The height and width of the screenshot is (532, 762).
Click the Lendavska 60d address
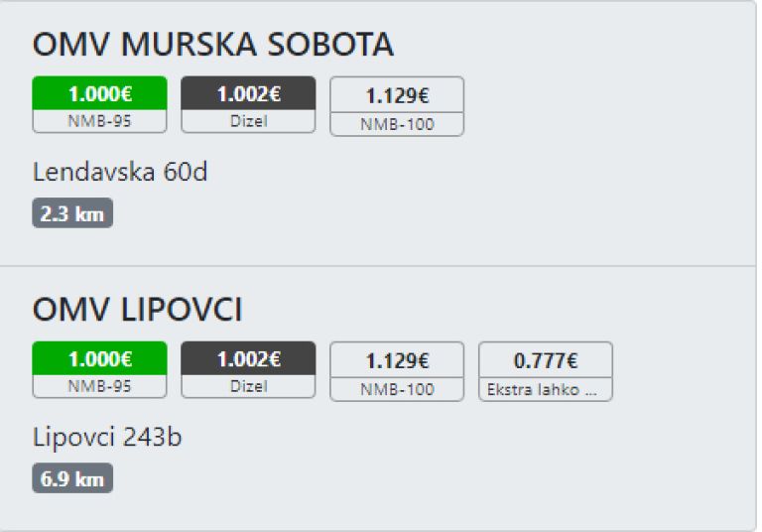point(120,172)
